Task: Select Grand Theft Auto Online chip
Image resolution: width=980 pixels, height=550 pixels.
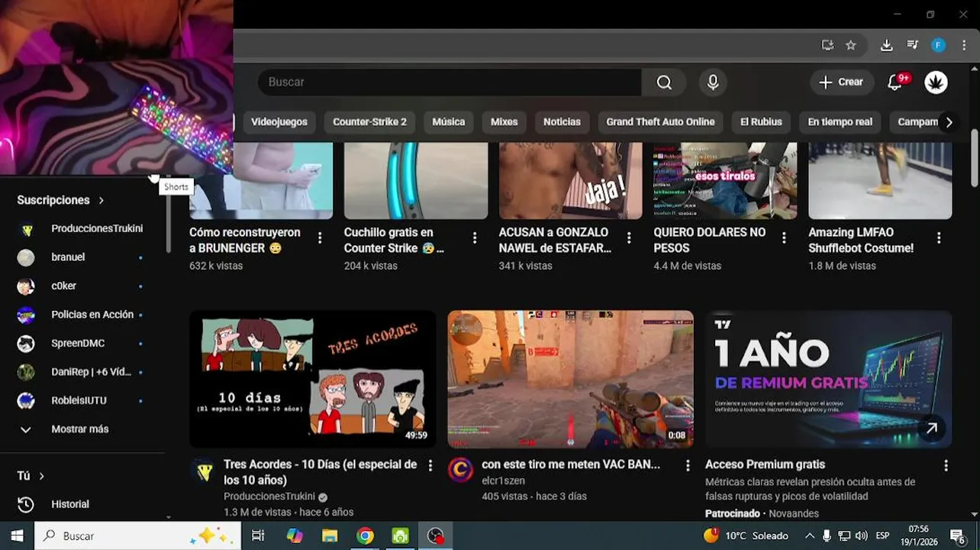Action: pyautogui.click(x=660, y=121)
